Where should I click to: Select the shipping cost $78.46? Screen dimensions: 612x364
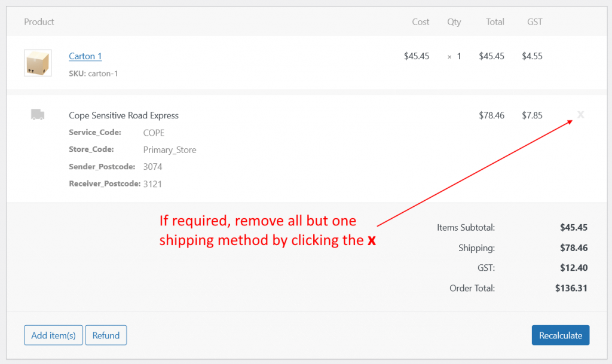coord(491,115)
